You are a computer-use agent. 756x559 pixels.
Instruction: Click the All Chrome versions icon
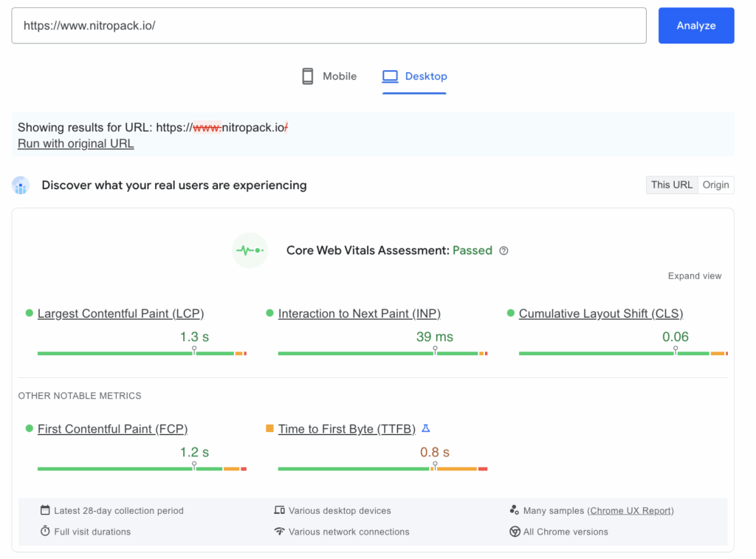click(x=515, y=532)
